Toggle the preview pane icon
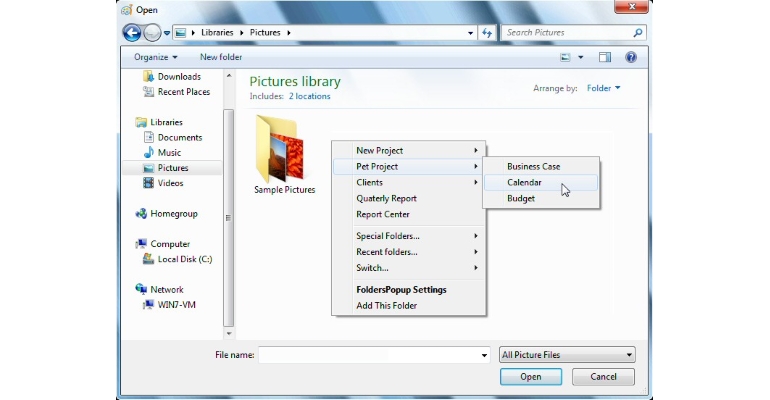 [605, 57]
